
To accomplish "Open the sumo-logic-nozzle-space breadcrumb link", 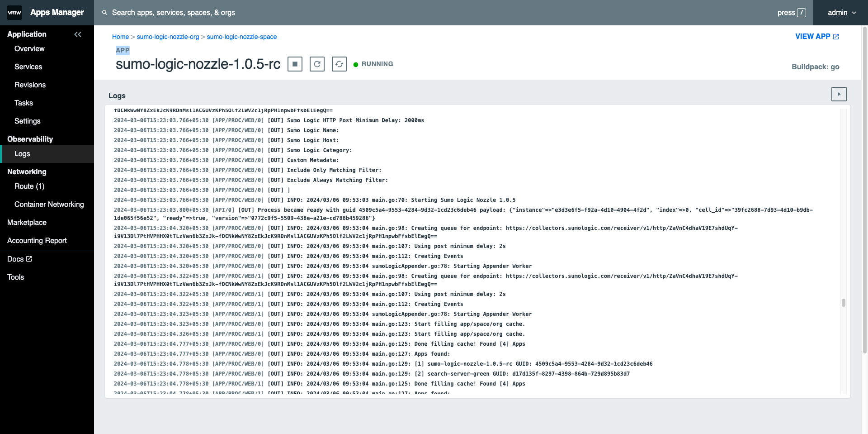I will [x=241, y=37].
